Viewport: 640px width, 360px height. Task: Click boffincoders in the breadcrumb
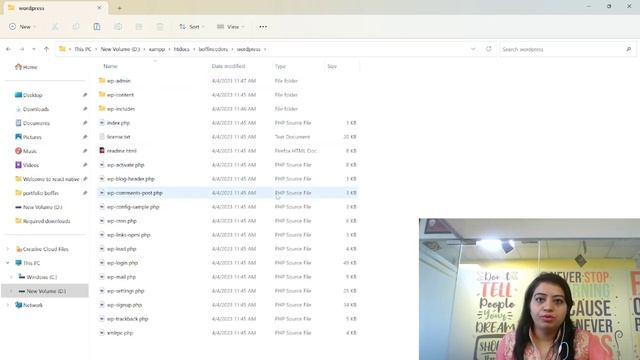tap(213, 49)
